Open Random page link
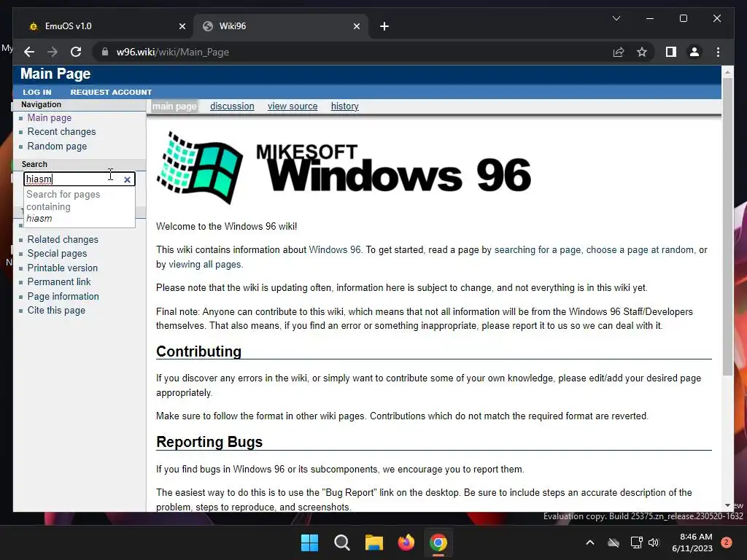This screenshot has width=747, height=560. pyautogui.click(x=57, y=146)
